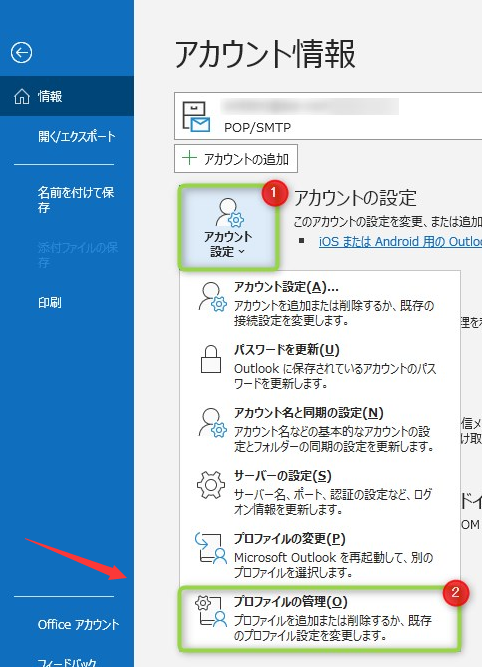Open iOS または Android 用の Outlook link
482x667 pixels.
400,242
